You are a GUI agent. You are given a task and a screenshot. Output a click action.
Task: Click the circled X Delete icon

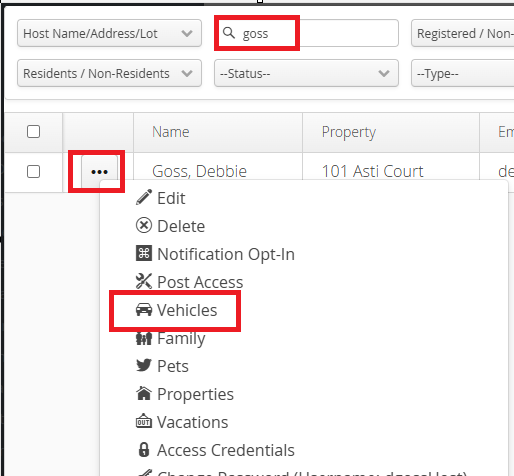tap(144, 226)
